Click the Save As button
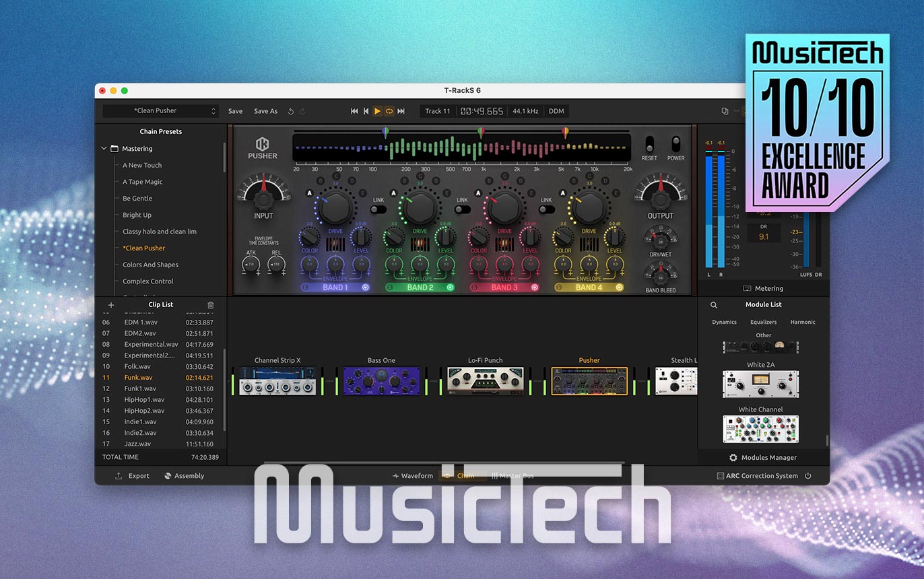 click(265, 111)
